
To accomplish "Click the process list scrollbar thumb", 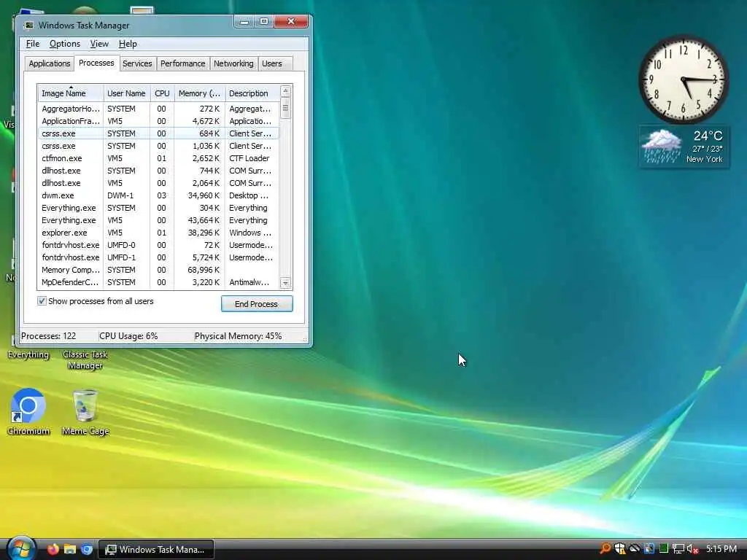I will (x=285, y=108).
